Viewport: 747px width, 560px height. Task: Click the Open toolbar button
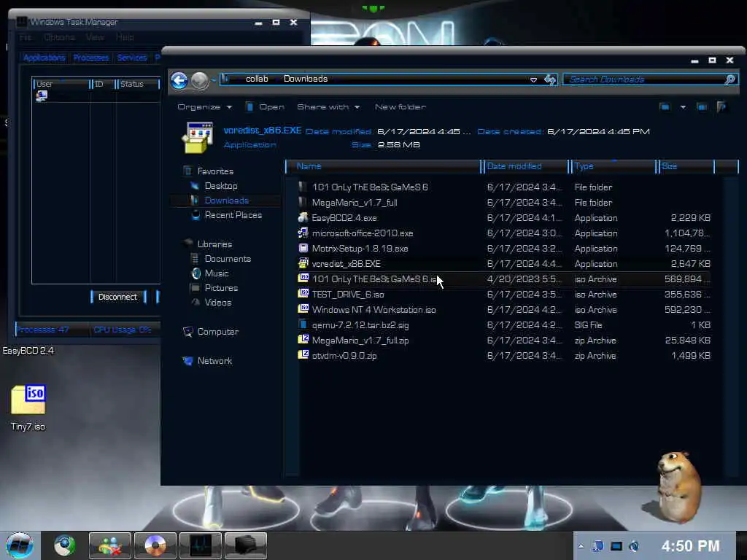265,107
